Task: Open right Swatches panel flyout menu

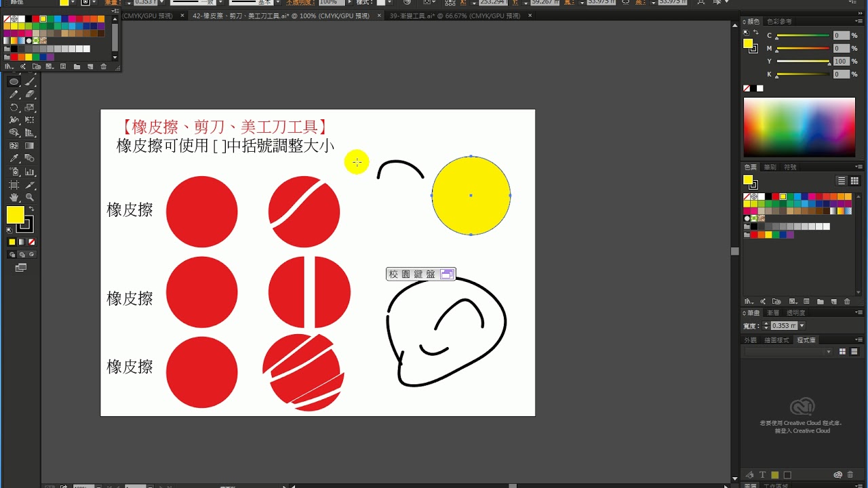Action: (x=859, y=167)
